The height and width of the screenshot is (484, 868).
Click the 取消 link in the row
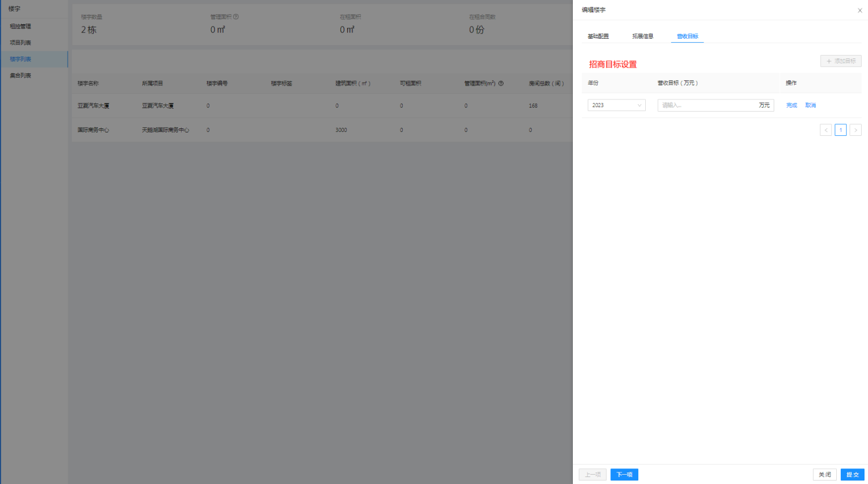[811, 105]
